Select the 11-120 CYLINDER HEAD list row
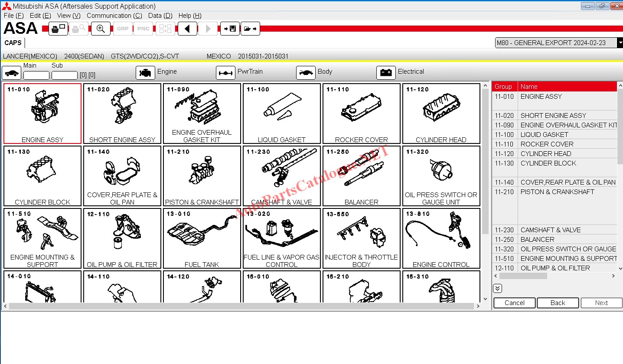Screen dimensions: 623x364 tap(555, 153)
